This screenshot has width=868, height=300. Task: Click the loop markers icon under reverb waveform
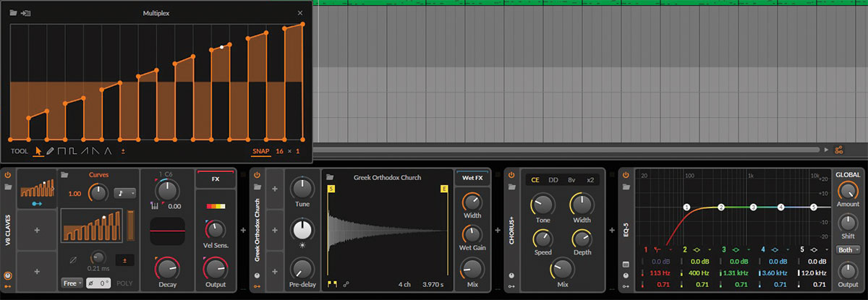[x=332, y=283]
